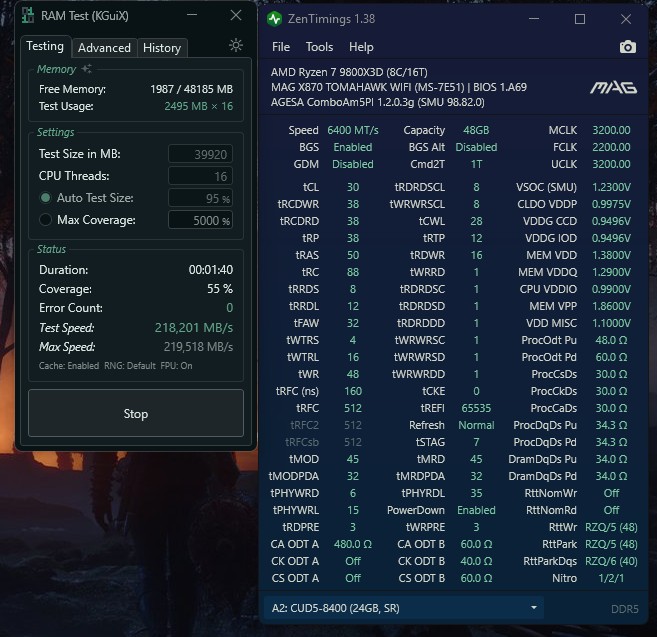This screenshot has width=657, height=637.
Task: Click the Duration 00:01:40 value
Action: [211, 269]
